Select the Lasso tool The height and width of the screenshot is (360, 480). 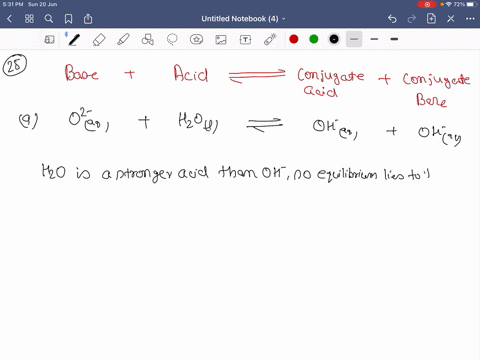point(172,40)
